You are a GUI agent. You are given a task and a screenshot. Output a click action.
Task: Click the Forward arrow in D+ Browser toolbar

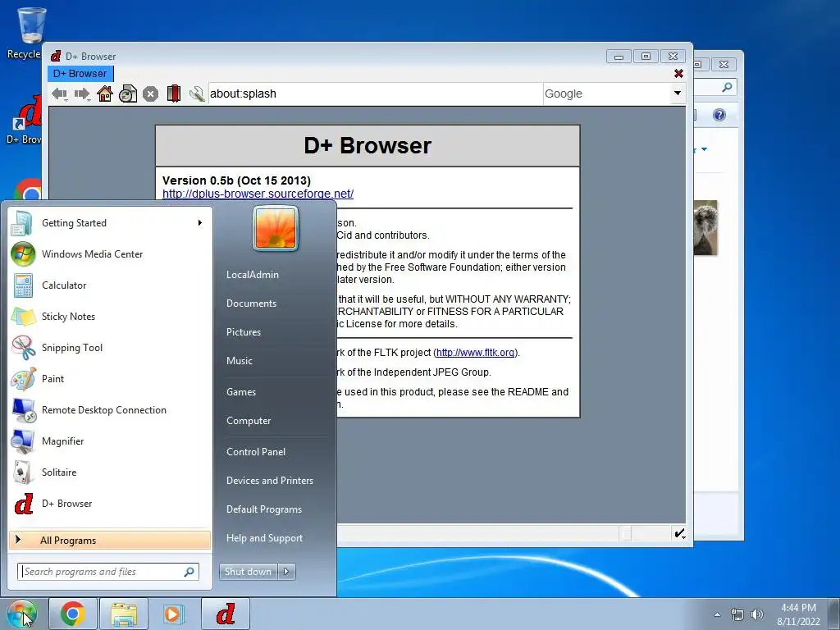coord(82,94)
